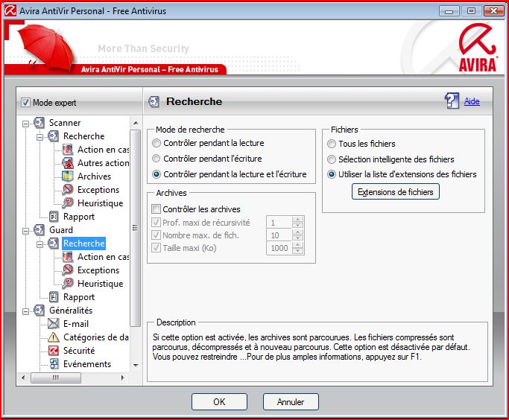Select 'Sélection intelligente des fichiers' option
509x420 pixels.
(332, 159)
